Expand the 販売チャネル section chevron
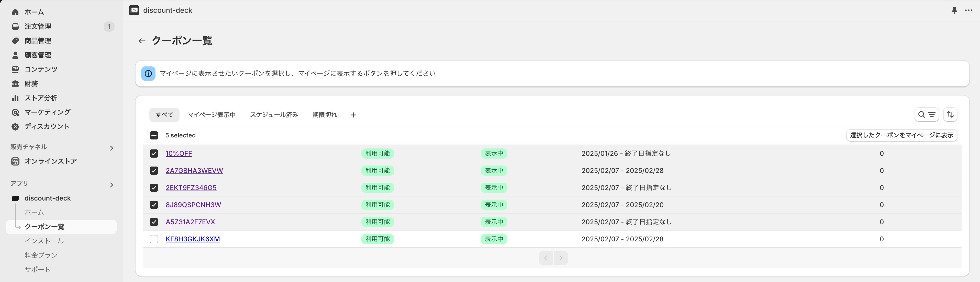The image size is (980, 282). tap(112, 148)
